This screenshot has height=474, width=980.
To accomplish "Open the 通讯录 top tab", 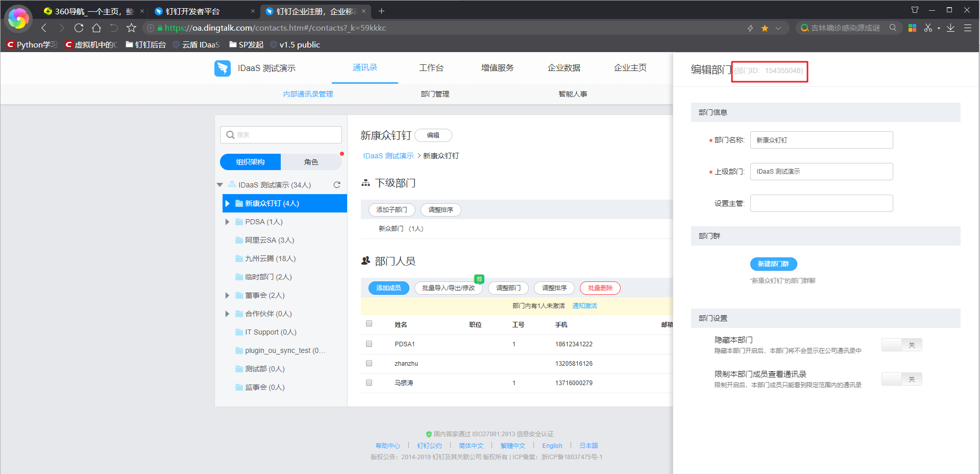I will click(365, 67).
